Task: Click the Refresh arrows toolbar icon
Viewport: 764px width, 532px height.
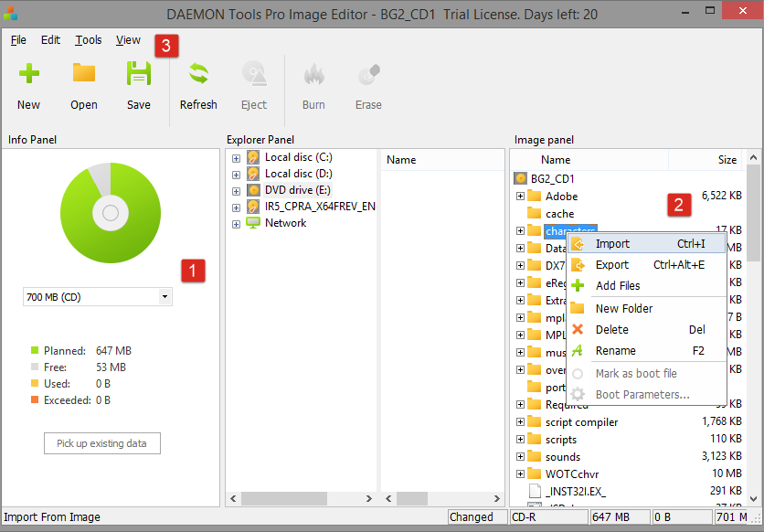Action: coord(198,73)
